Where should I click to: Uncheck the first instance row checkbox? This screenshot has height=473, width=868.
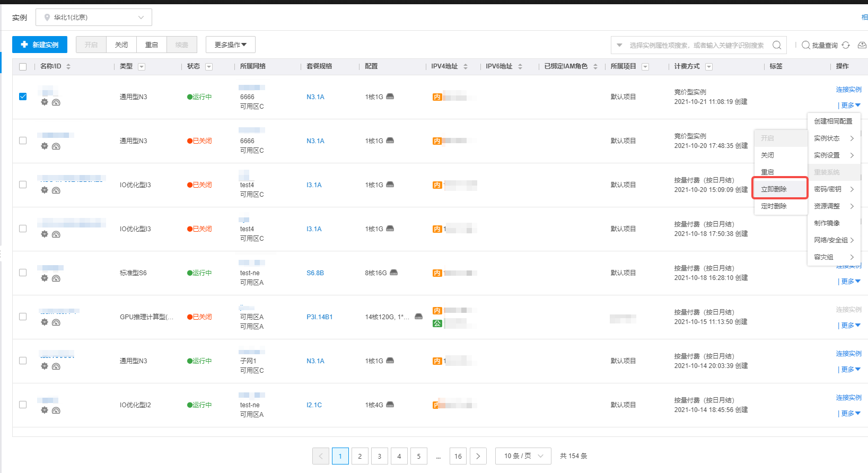(23, 97)
